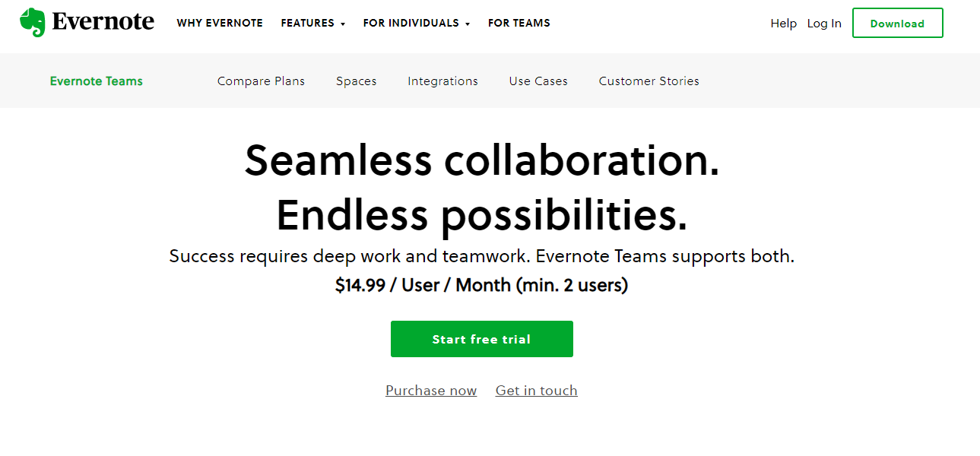
Task: View the Integrations page
Action: pos(442,81)
